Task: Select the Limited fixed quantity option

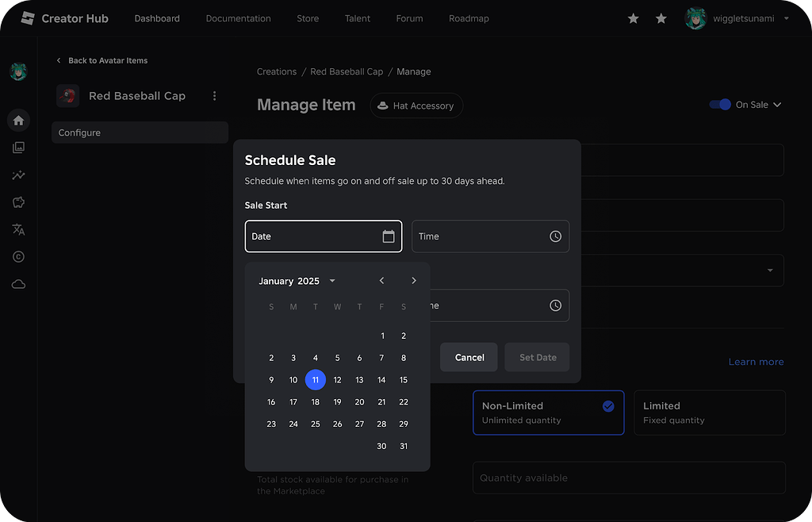Action: tap(709, 413)
